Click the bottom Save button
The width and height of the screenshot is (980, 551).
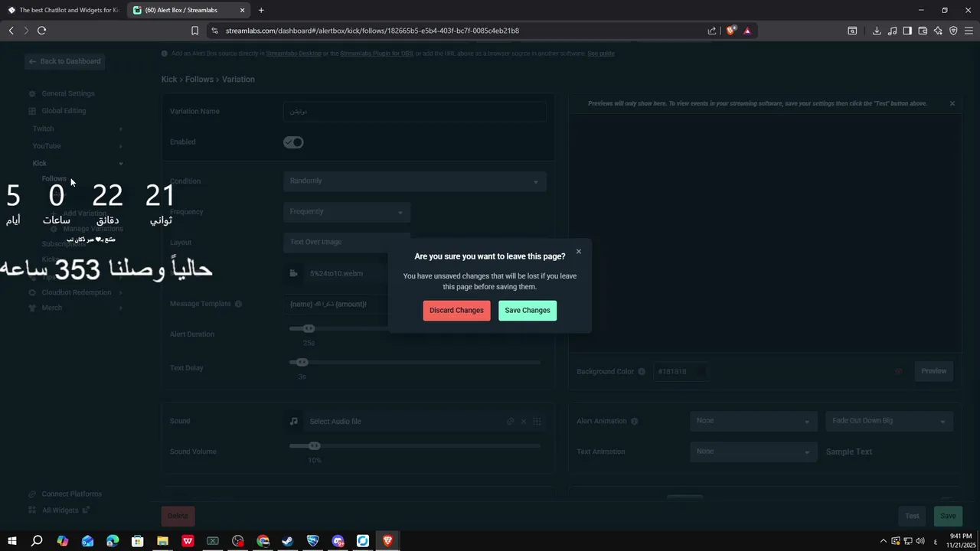coord(948,516)
